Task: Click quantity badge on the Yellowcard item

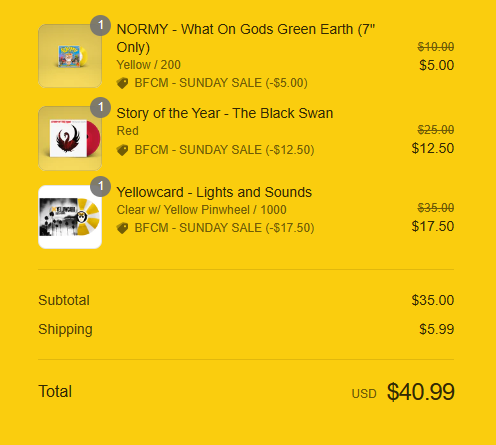Action: (x=101, y=186)
